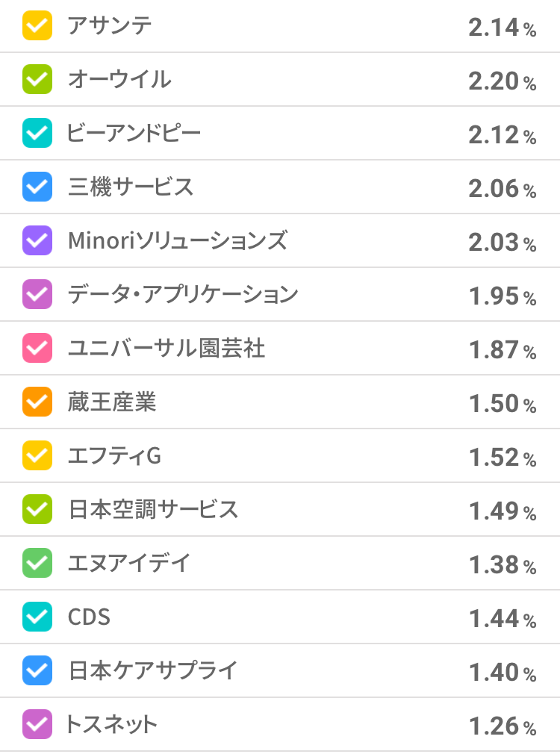Uncheck the CDS checkbox
The width and height of the screenshot is (560, 754).
(x=37, y=617)
